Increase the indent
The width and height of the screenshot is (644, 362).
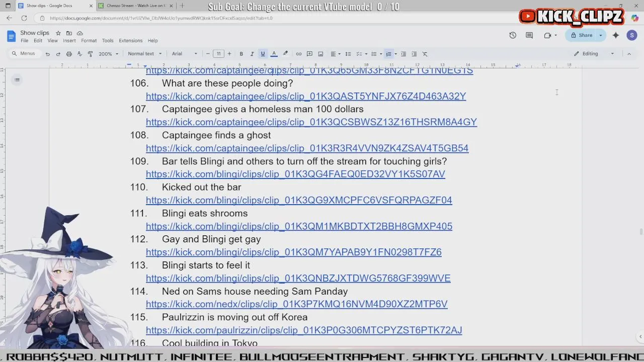tap(414, 54)
